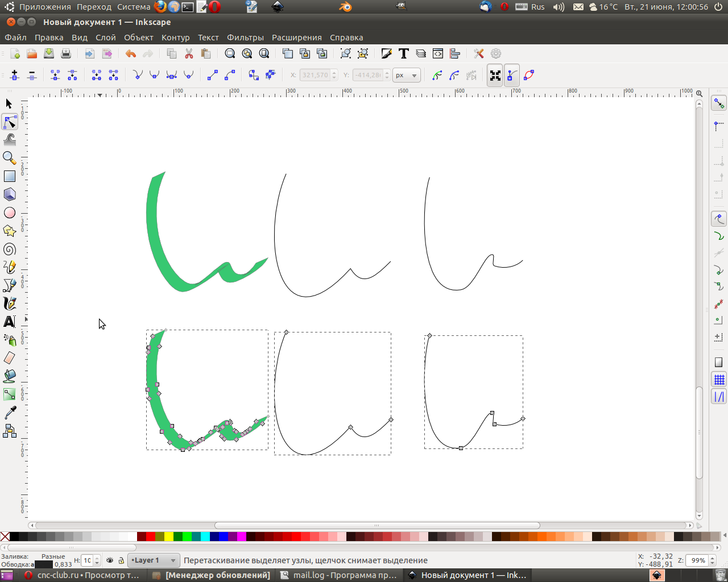Switch to the mail.log taskbar window
Viewport: 728px width, 582px height.
pyautogui.click(x=340, y=575)
